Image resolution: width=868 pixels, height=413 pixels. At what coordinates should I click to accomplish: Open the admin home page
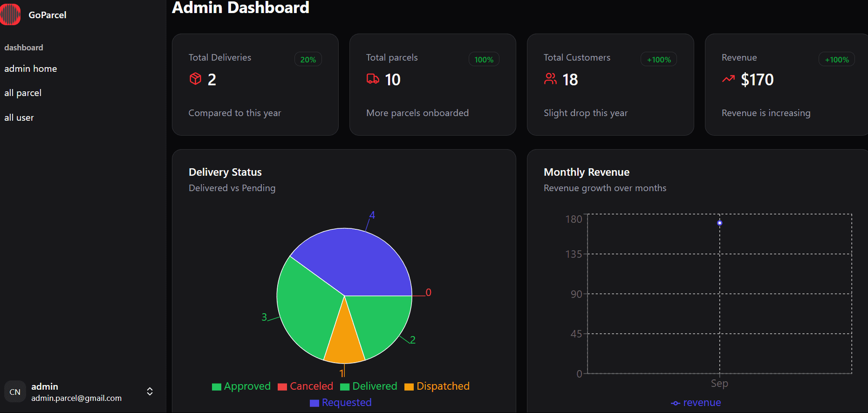(x=31, y=69)
